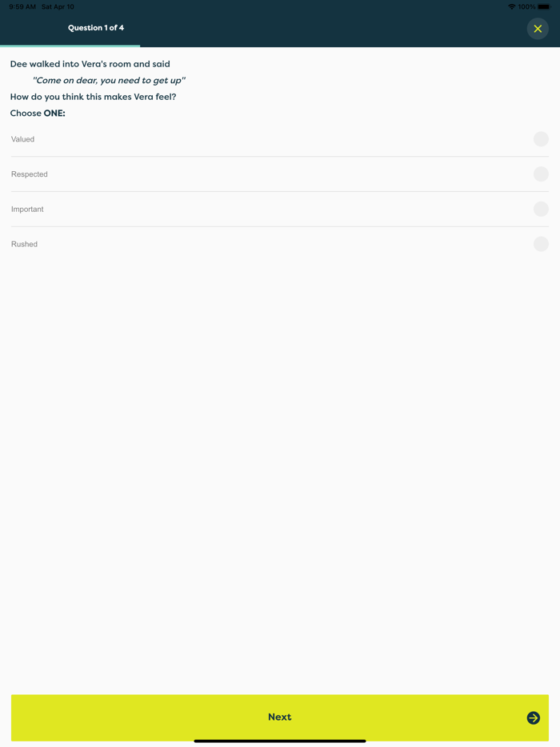Tap the 'Question 1 of 4' header

[x=96, y=28]
